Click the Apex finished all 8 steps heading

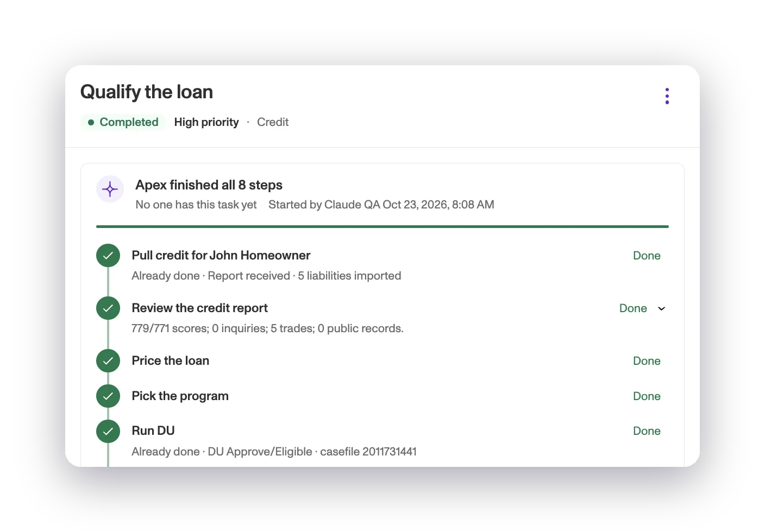(x=209, y=185)
